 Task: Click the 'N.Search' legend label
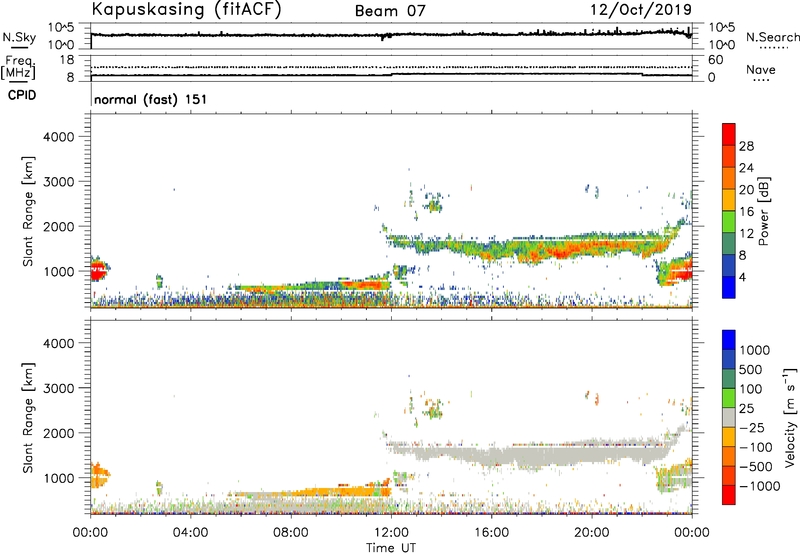pyautogui.click(x=773, y=37)
